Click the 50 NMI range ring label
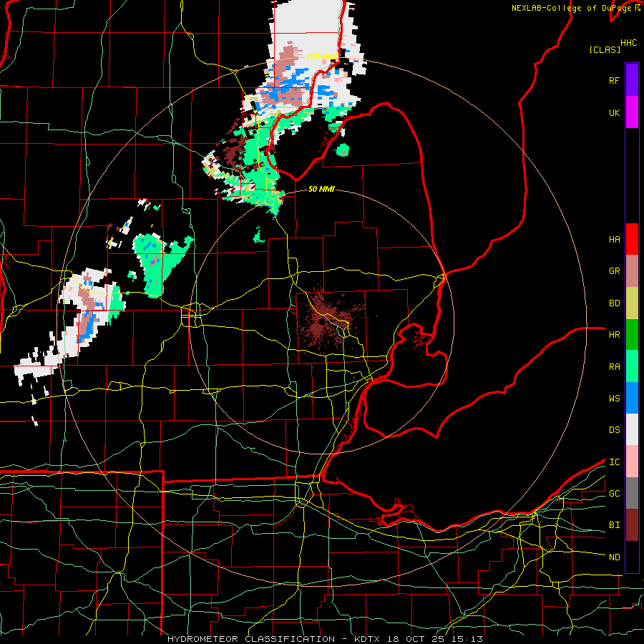The image size is (644, 644). tap(321, 189)
